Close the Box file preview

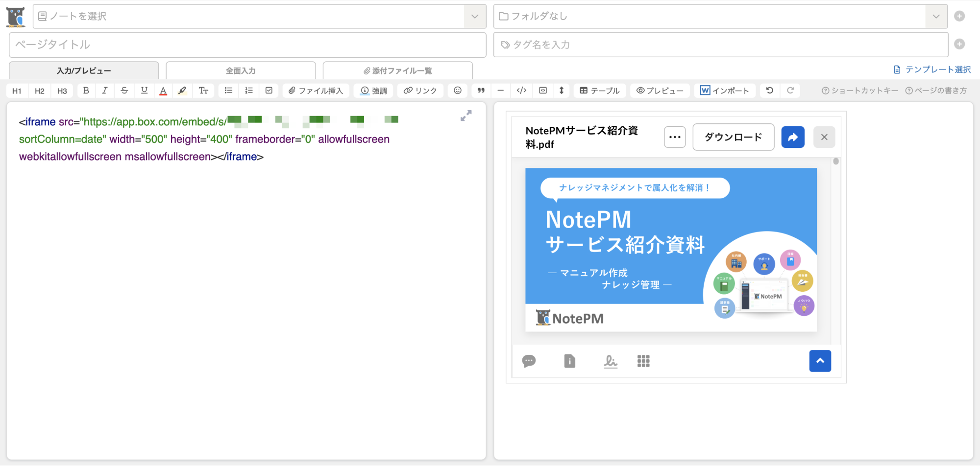pos(824,137)
